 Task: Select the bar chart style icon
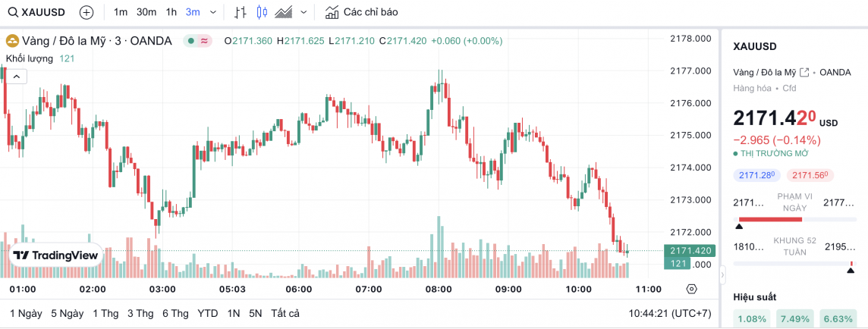click(241, 12)
